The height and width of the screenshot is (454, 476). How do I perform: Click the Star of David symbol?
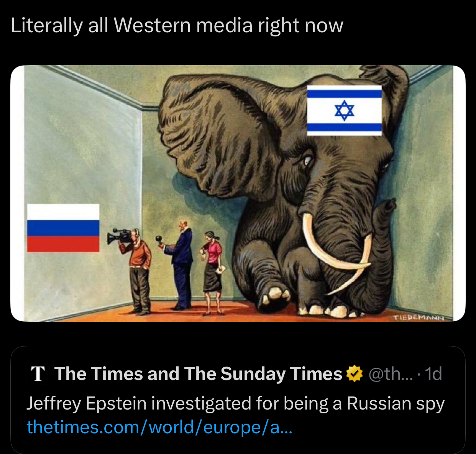[x=344, y=110]
